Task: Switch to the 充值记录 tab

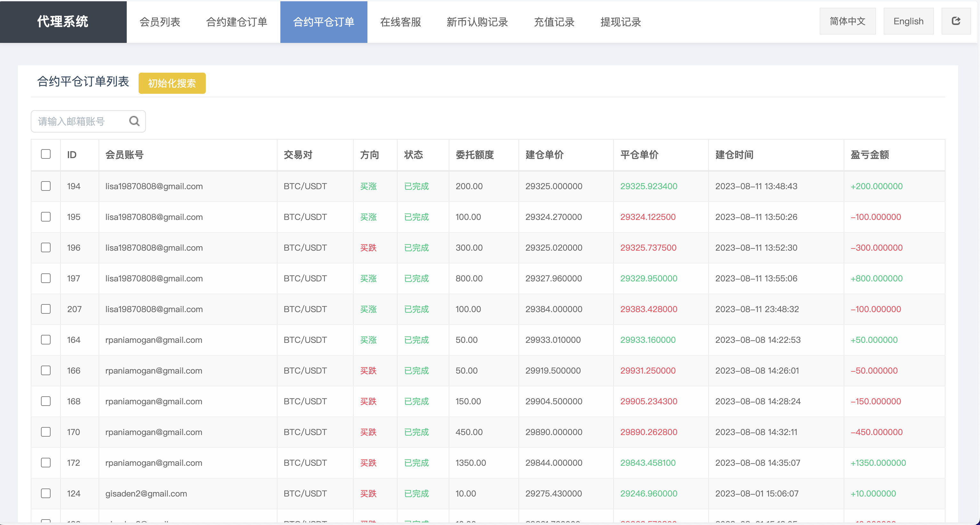Action: click(554, 22)
